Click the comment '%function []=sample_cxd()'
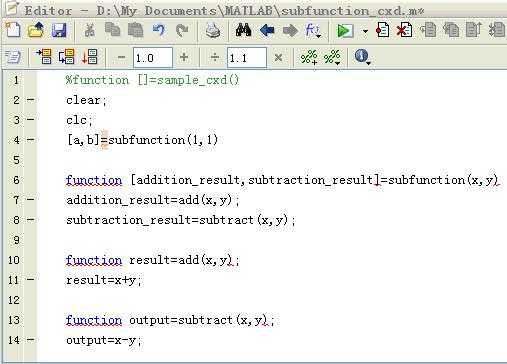The height and width of the screenshot is (364, 507). pyautogui.click(x=152, y=80)
